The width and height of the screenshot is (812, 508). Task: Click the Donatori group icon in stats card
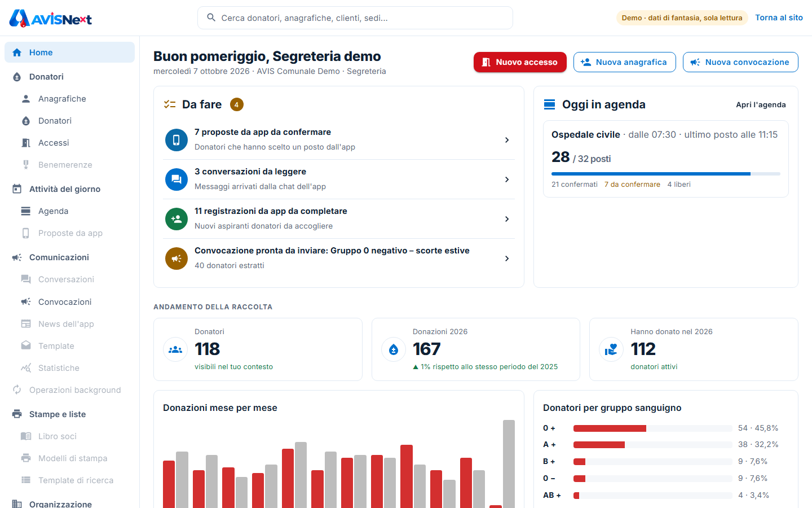coord(175,349)
